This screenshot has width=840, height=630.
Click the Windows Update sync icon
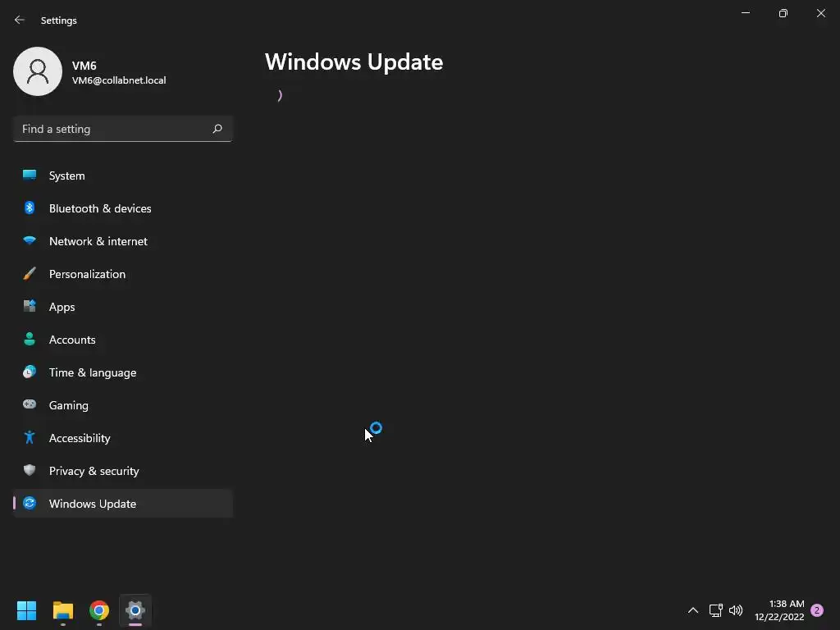click(30, 503)
